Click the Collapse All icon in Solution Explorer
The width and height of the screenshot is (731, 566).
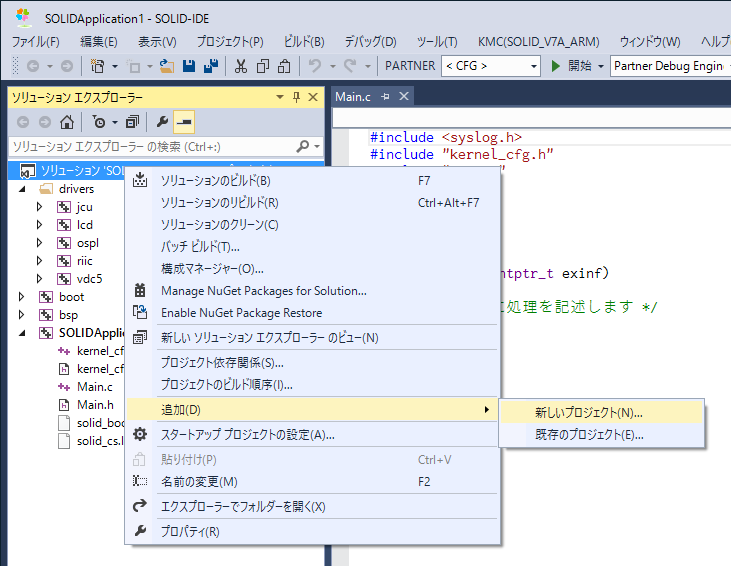point(131,122)
